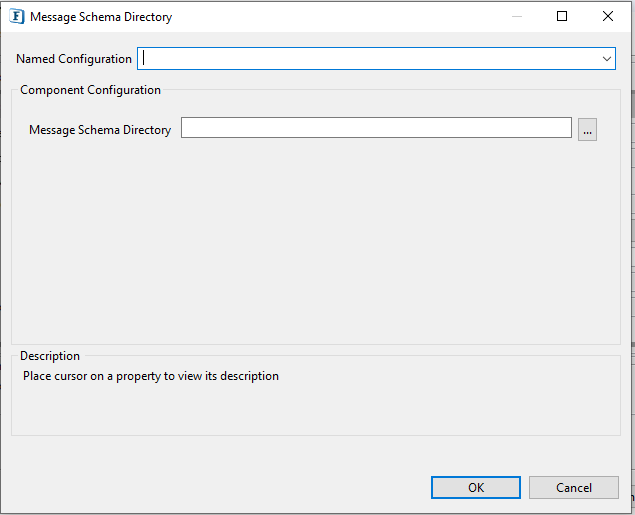Click empty footer area left of OK button
Image resolution: width=635 pixels, height=515 pixels.
tap(215, 487)
